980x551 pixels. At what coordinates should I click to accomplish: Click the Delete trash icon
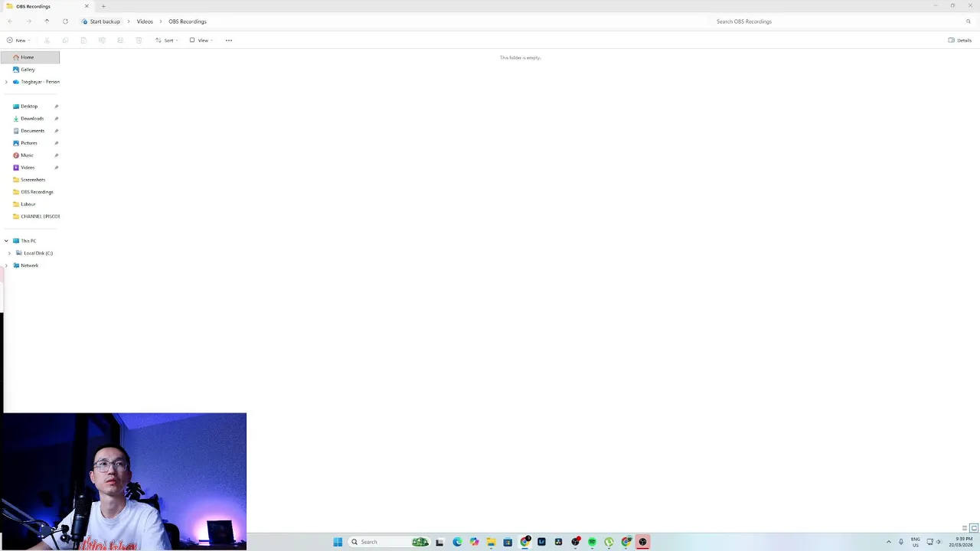139,41
